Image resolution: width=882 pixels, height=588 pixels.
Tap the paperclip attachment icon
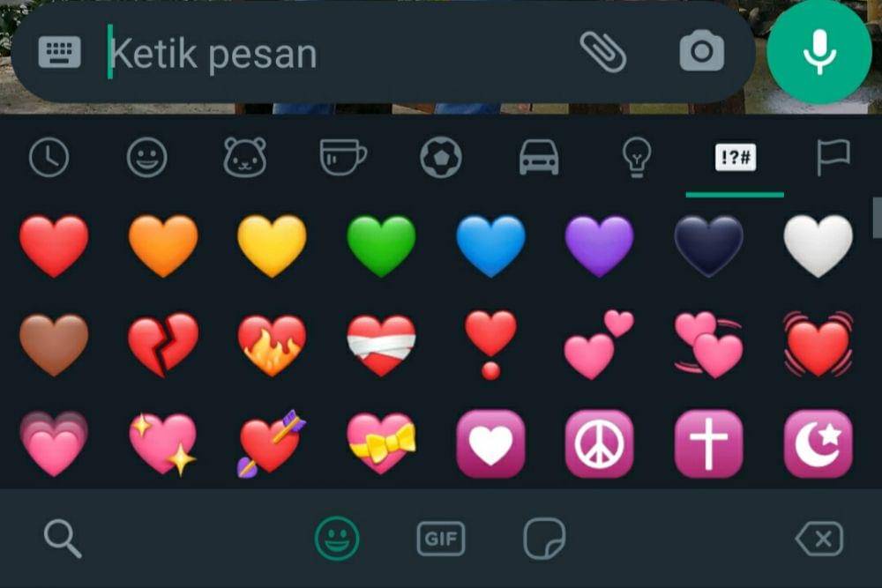603,52
